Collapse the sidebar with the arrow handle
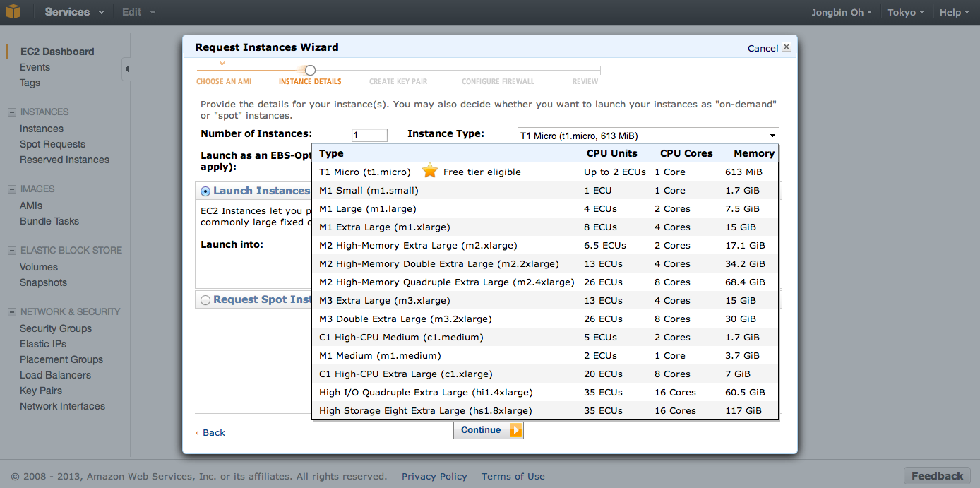This screenshot has width=980, height=488. (126, 69)
